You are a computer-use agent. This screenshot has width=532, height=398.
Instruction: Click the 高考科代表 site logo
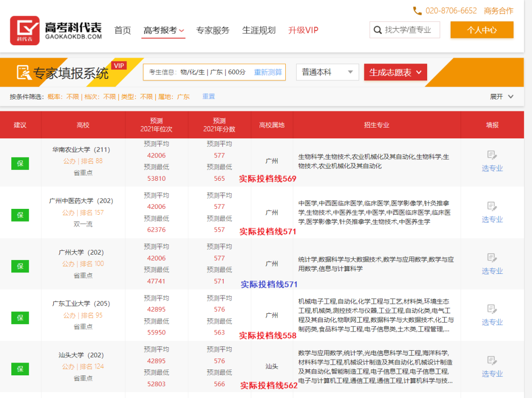(x=56, y=31)
